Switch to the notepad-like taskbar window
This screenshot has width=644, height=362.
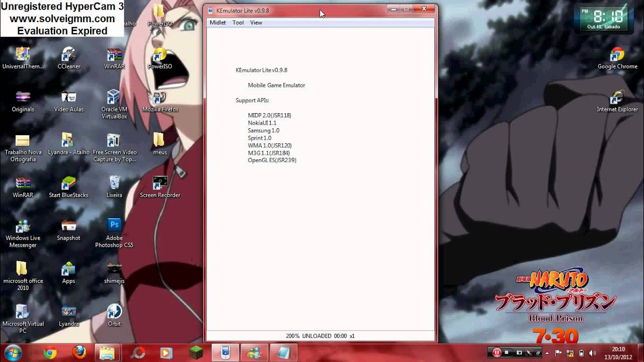[x=284, y=352]
